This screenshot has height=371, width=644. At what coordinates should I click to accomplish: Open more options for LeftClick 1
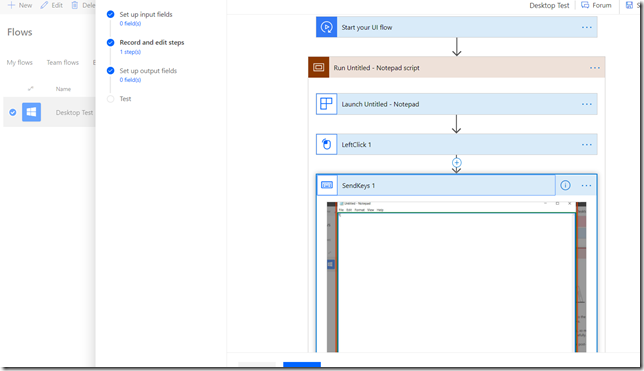click(586, 144)
